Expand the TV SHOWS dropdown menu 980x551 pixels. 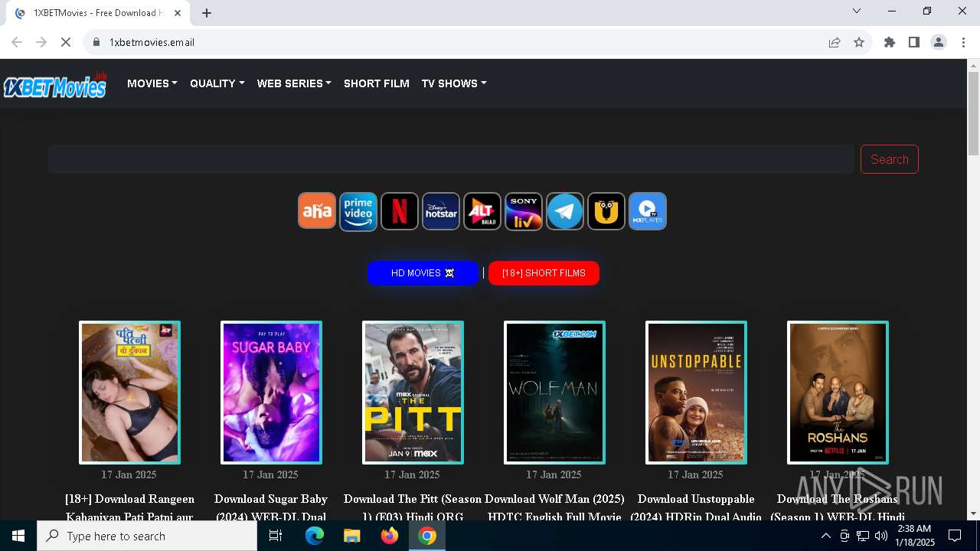[454, 83]
